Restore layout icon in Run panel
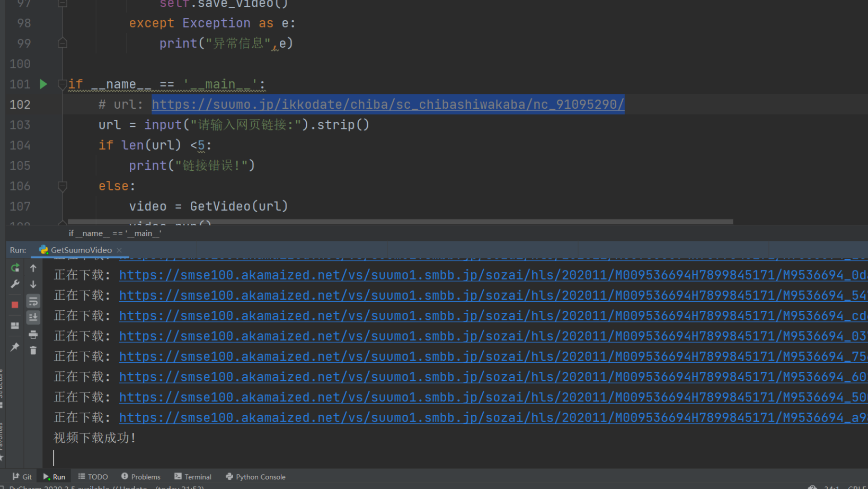The image size is (868, 489). click(15, 326)
